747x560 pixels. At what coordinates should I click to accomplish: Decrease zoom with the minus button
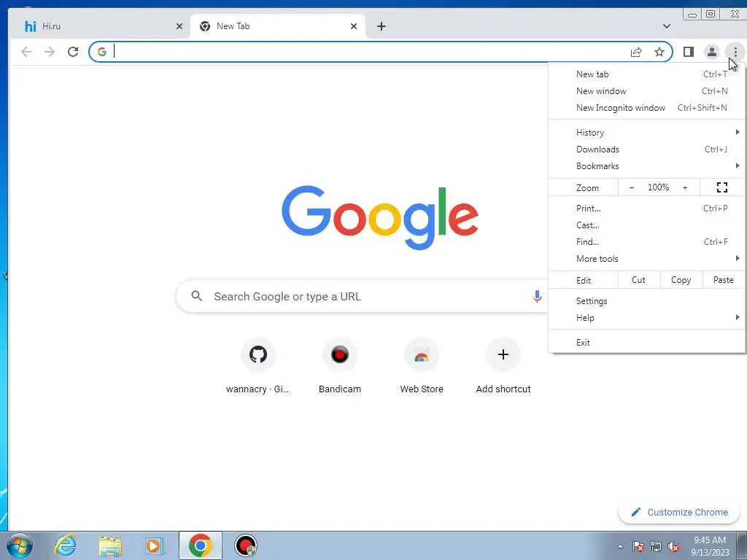pyautogui.click(x=632, y=187)
